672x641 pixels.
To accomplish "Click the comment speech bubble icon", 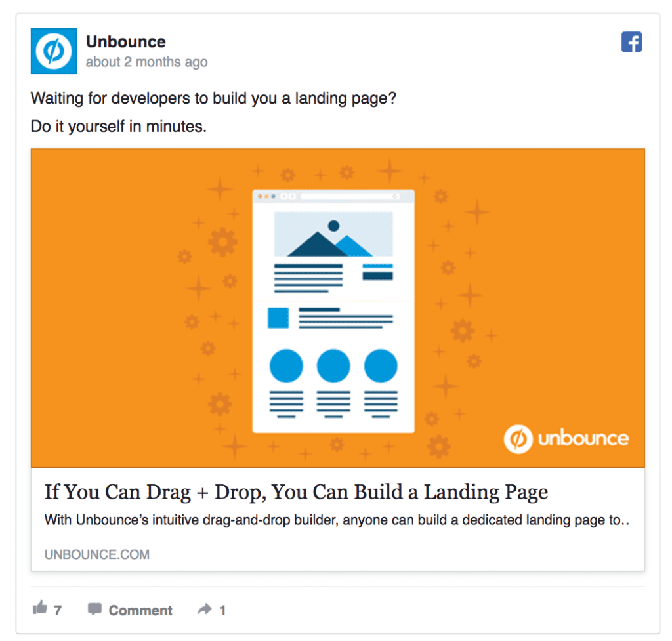I will click(94, 609).
